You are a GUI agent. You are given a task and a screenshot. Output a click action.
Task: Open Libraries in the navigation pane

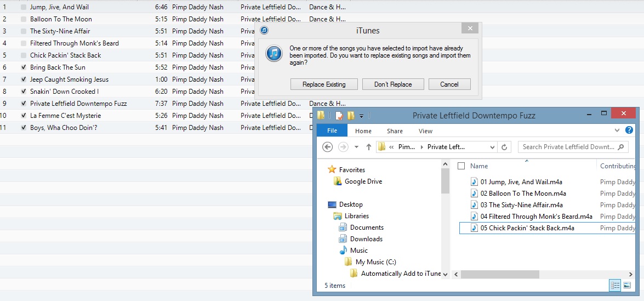[x=356, y=215]
